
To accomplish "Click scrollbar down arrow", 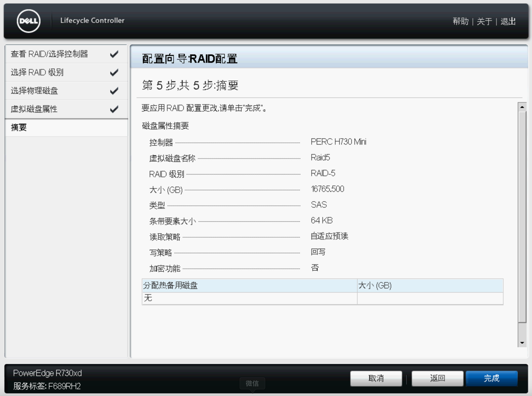I will coord(522,342).
